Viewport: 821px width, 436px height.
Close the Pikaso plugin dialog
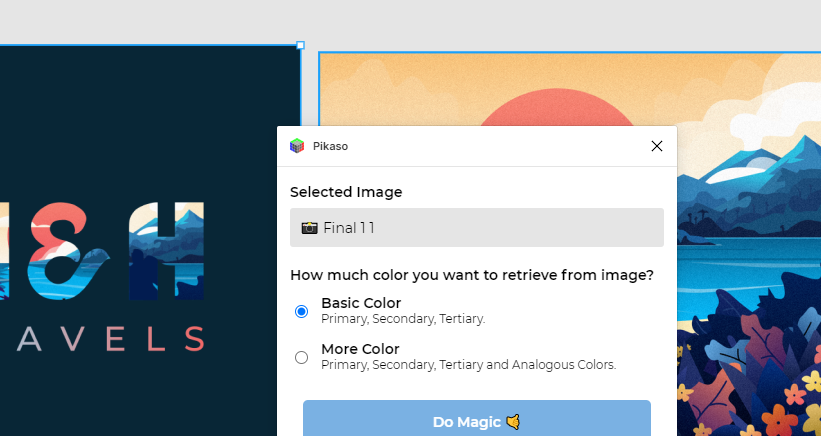(656, 146)
